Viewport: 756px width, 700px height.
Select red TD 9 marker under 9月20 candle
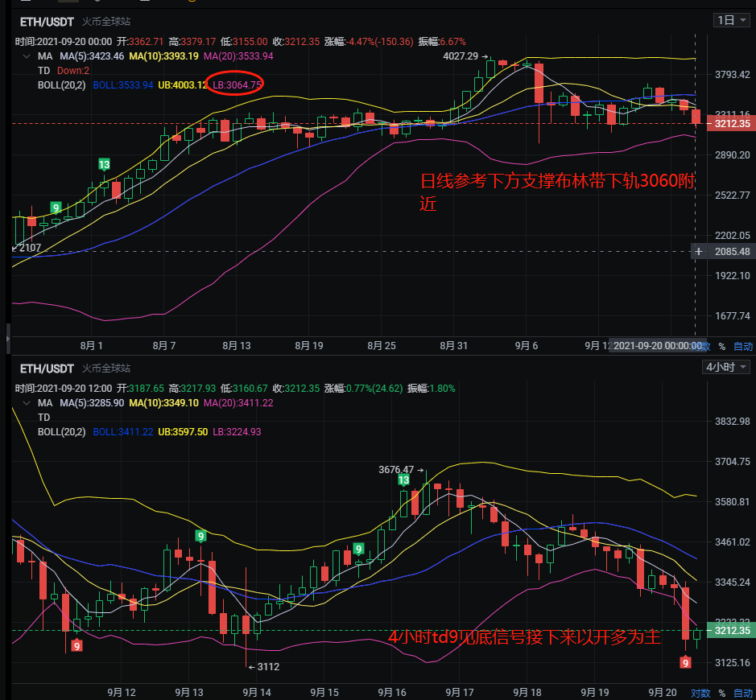pyautogui.click(x=685, y=663)
